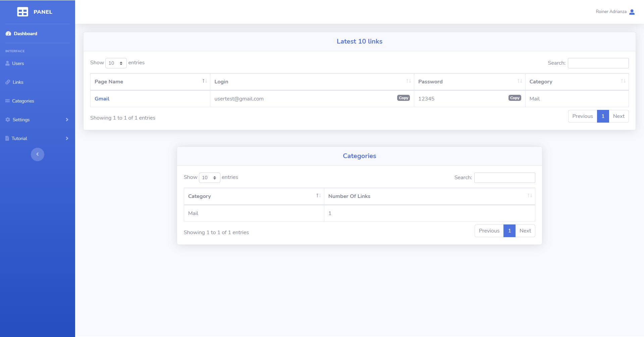Expand the Settings sidebar menu
Viewport: 644px width, 337px height.
[37, 120]
